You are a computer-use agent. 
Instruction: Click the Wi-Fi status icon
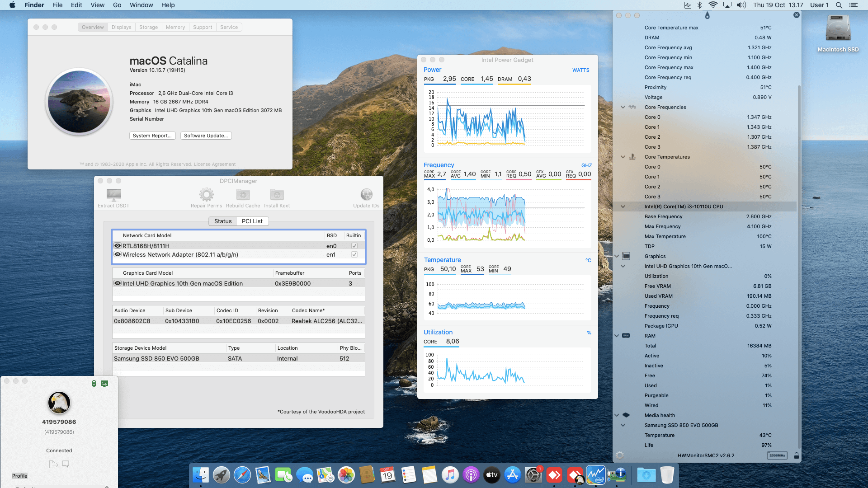pos(713,5)
